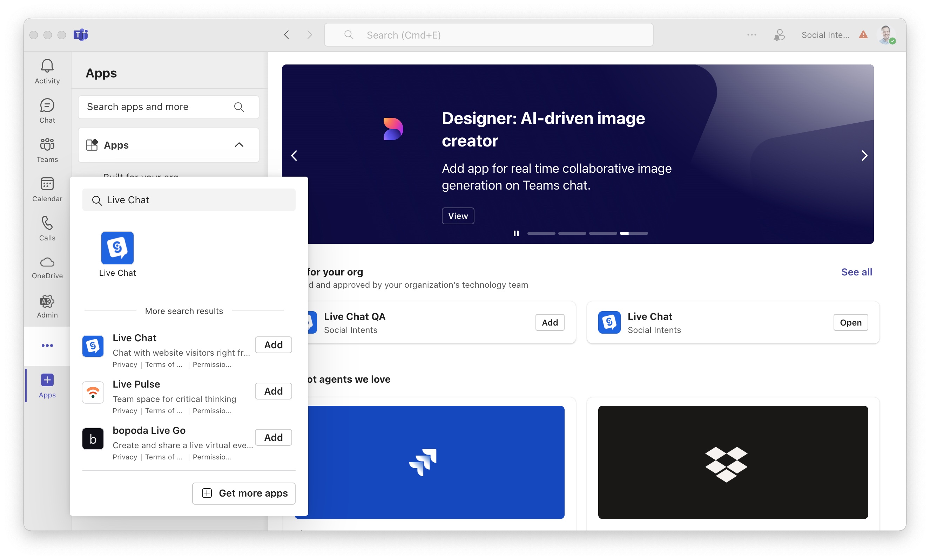Click the orange warning triangle icon
Image resolution: width=930 pixels, height=560 pixels.
pyautogui.click(x=863, y=35)
